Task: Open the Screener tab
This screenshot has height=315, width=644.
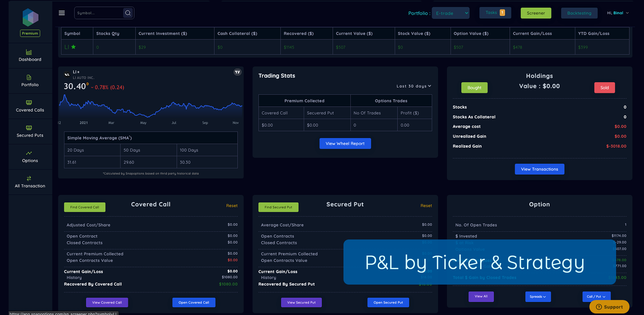Action: pos(536,13)
